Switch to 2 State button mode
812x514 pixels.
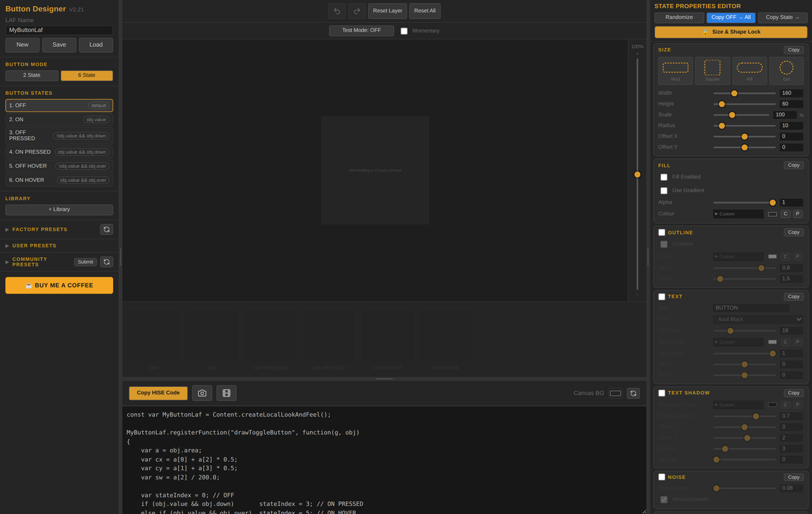[32, 76]
